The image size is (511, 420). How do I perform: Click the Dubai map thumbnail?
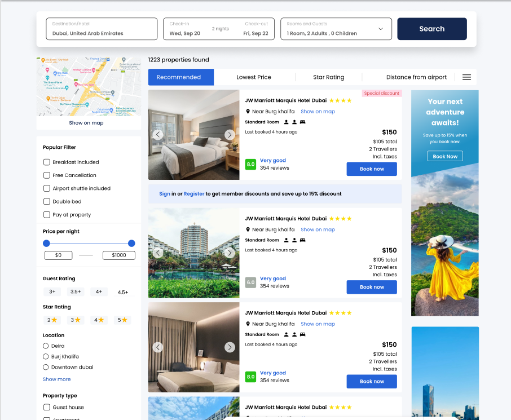[89, 87]
